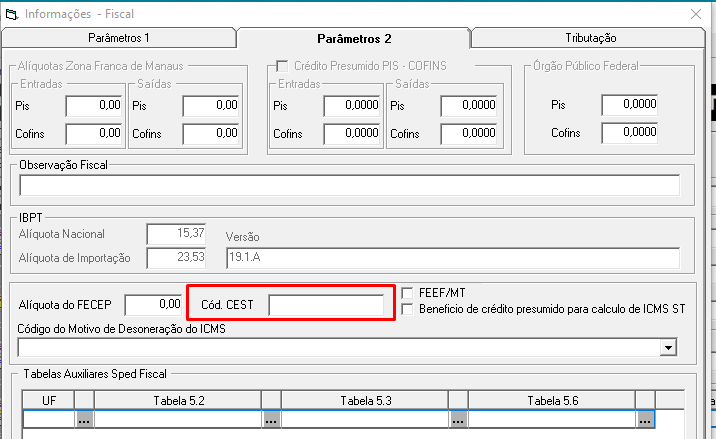Expand the Motivo de Desoneração do ICMS dropdown
The image size is (716, 439).
coord(668,348)
